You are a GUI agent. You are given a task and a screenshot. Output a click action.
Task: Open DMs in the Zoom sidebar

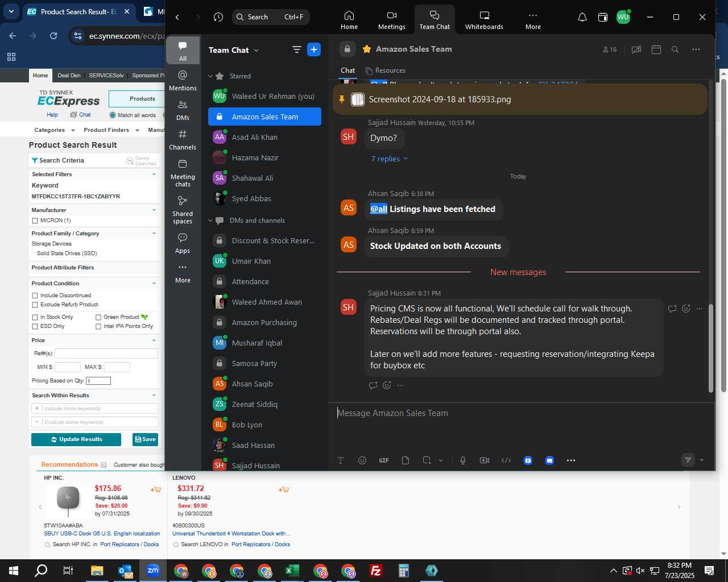point(183,110)
